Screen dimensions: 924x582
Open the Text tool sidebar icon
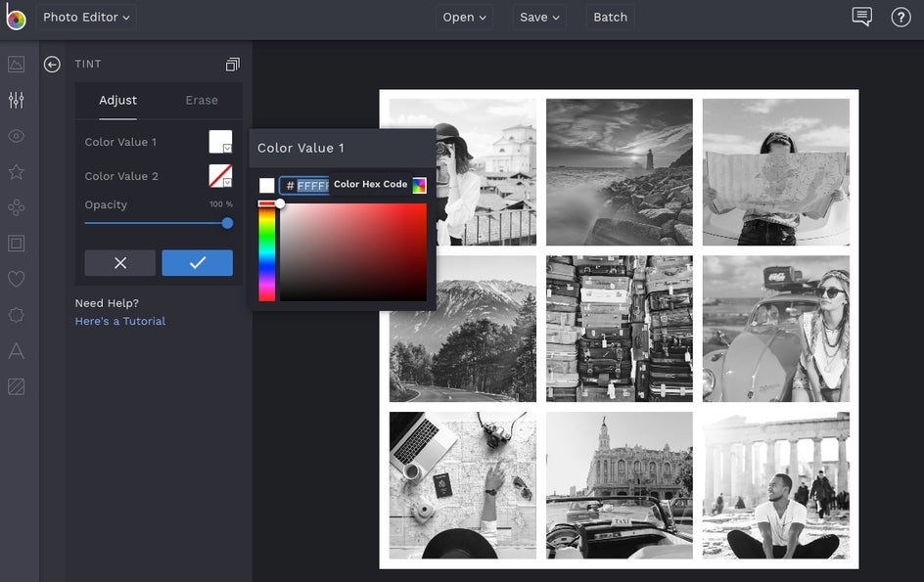pos(16,351)
